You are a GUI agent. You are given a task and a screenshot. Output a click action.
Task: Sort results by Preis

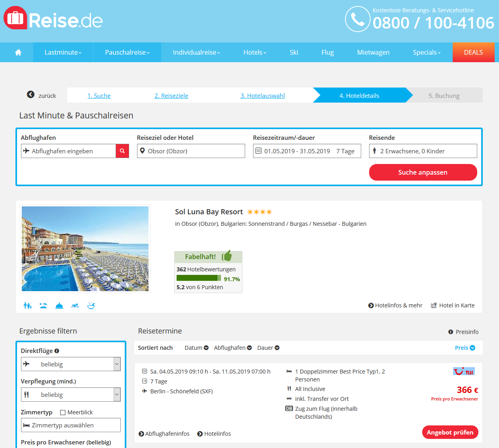(465, 348)
